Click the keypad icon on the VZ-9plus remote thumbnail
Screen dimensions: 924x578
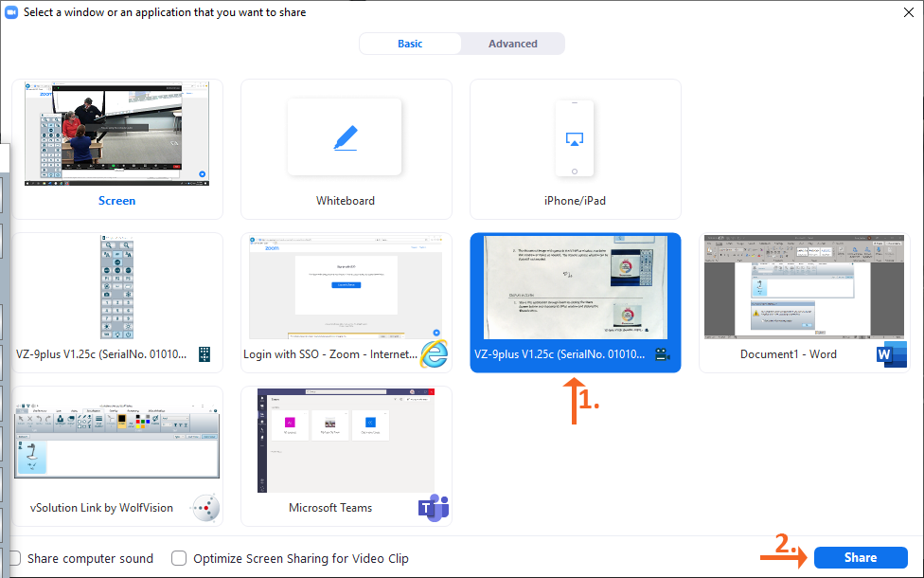tap(204, 353)
